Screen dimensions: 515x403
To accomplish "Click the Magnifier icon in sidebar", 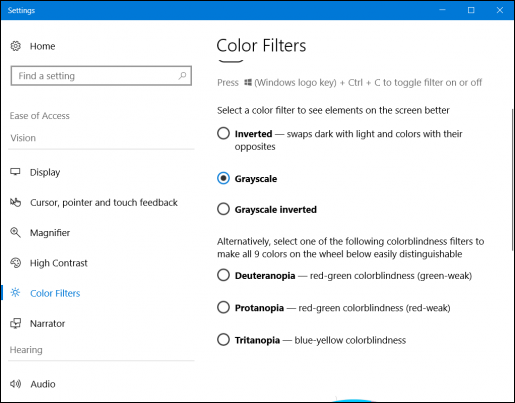I will coord(15,233).
